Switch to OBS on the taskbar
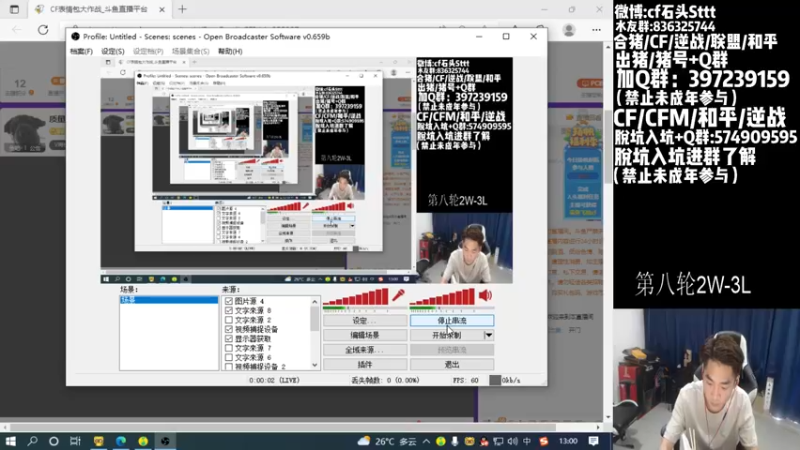 tap(165, 441)
